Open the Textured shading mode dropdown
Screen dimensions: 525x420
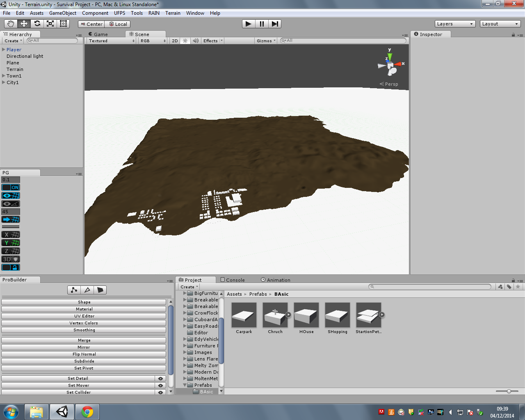[x=111, y=41]
